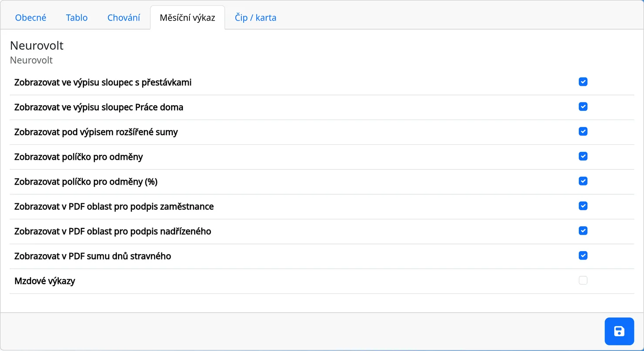Open the Tablo tab
The image size is (644, 351).
[x=77, y=18]
